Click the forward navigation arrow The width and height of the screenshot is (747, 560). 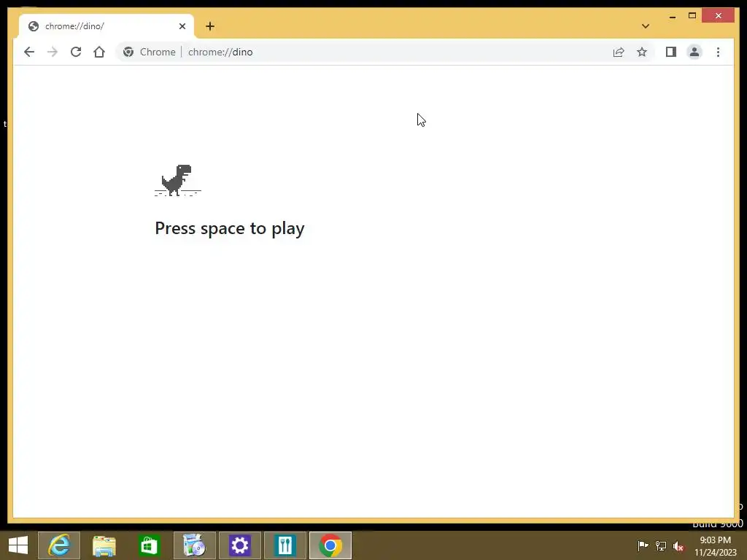point(53,52)
